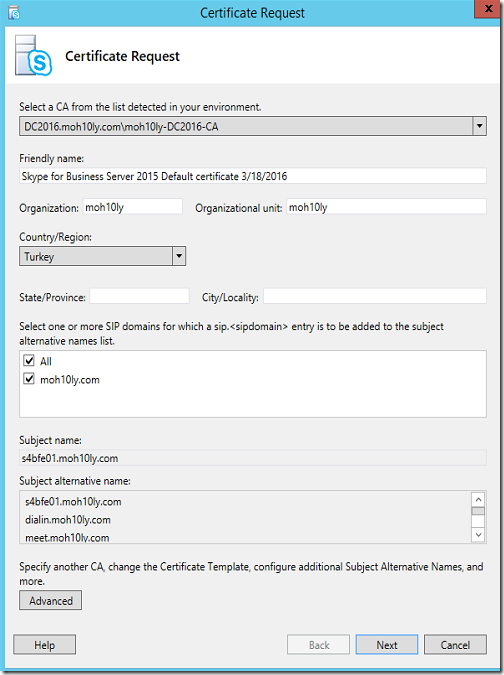Toggle the moh10ly.com SIP domain checkbox

point(29,379)
